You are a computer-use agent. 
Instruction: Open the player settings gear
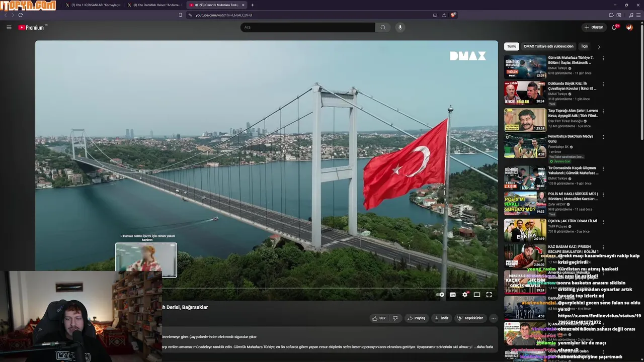[465, 295]
